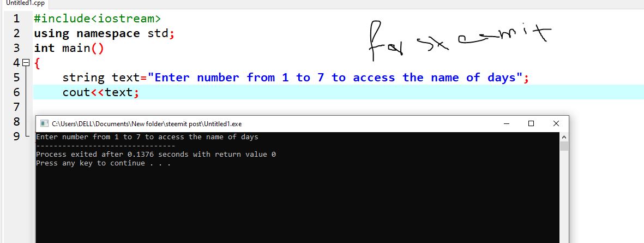The height and width of the screenshot is (243, 644).
Task: Click line number 5 in the gutter
Action: [x=16, y=78]
